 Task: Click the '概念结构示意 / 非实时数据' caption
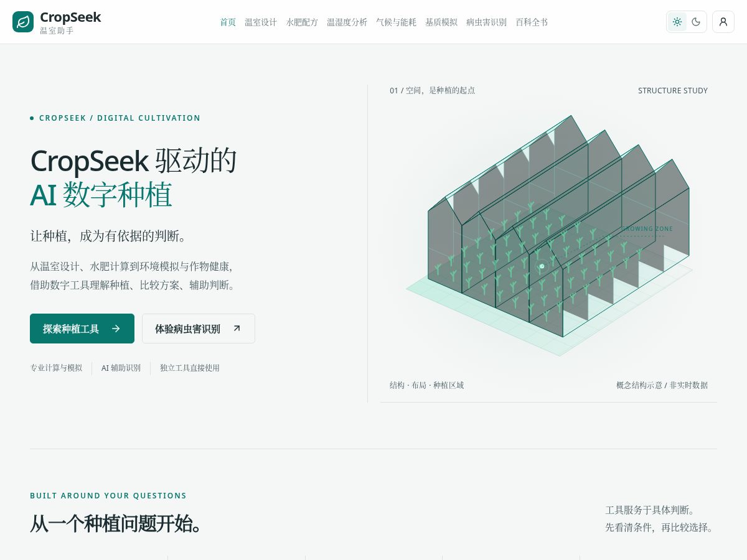(x=662, y=385)
